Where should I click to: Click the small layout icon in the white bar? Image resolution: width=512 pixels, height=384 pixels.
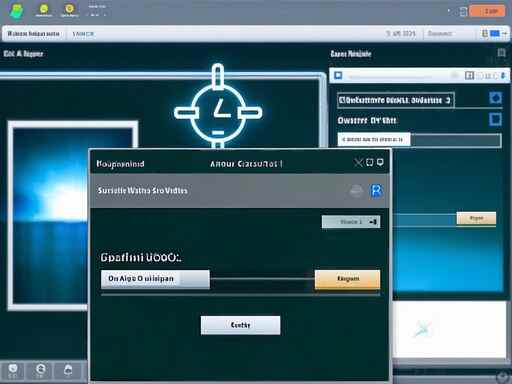pos(485,33)
